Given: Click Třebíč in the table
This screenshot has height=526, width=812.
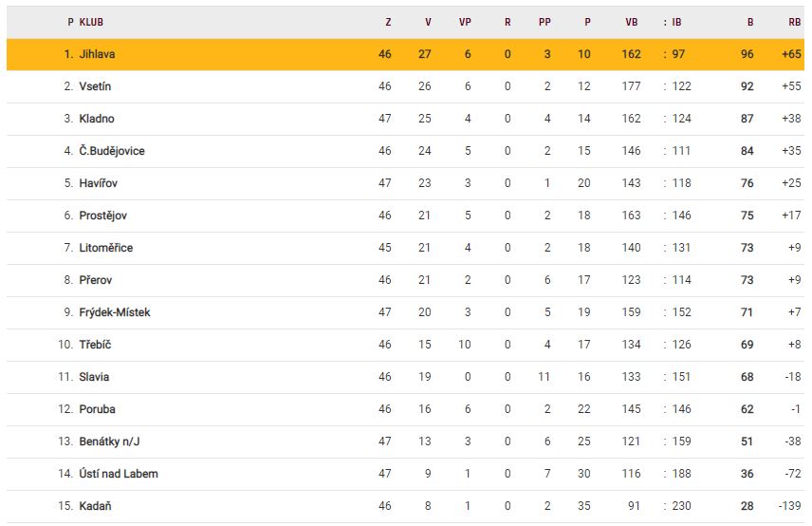Looking at the screenshot, I should click(95, 345).
